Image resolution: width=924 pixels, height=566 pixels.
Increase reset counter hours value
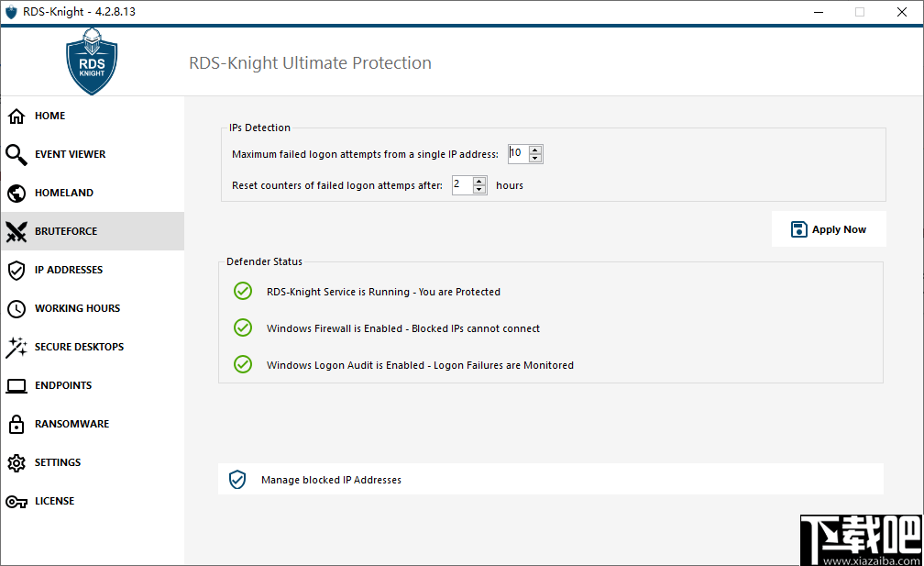pyautogui.click(x=480, y=181)
